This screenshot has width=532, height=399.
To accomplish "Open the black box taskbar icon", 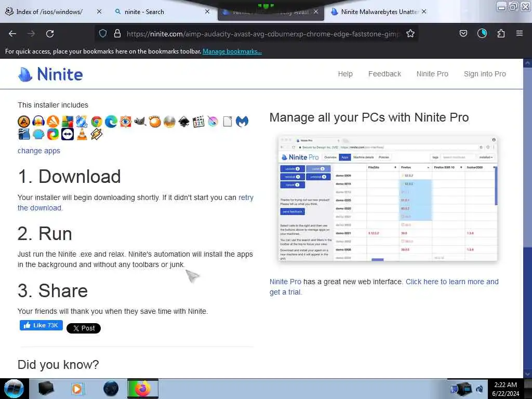I will click(46, 389).
